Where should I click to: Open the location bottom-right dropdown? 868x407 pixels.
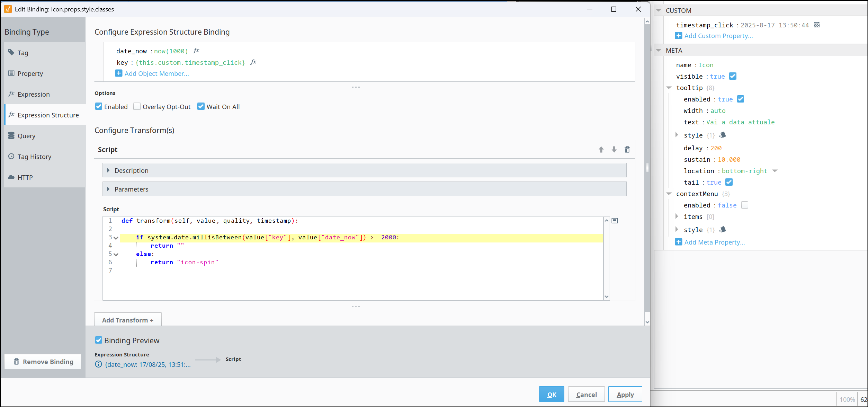click(x=775, y=171)
